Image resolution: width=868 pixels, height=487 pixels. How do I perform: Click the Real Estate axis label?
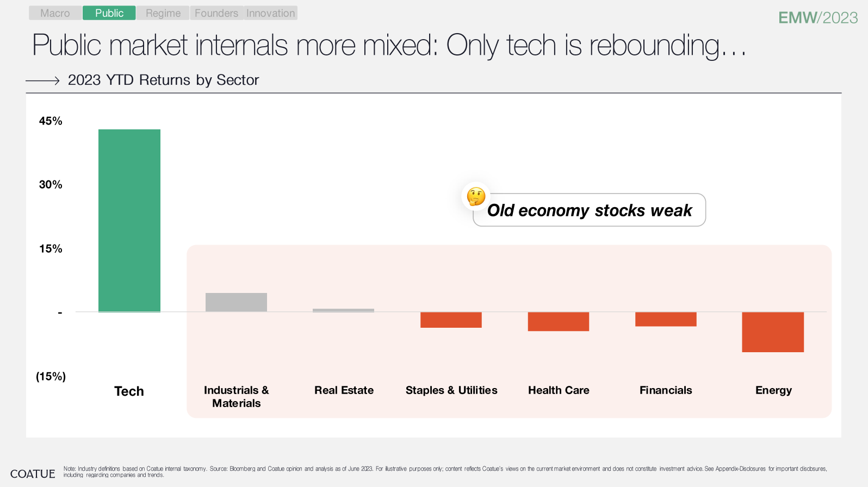tap(344, 390)
